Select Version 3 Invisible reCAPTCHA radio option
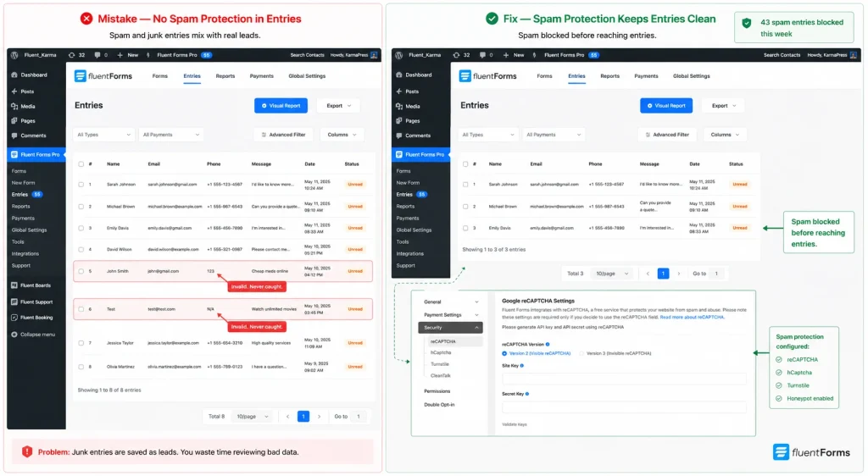This screenshot has width=868, height=476. 581,353
